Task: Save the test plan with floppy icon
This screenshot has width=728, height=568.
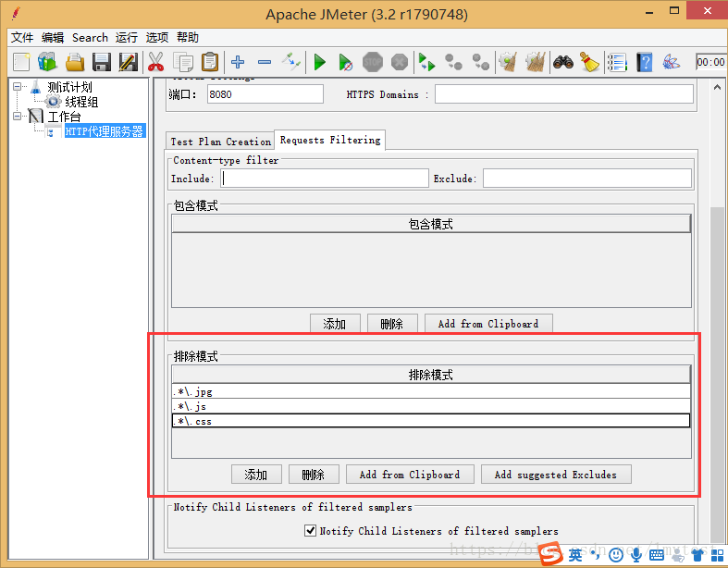Action: point(101,62)
